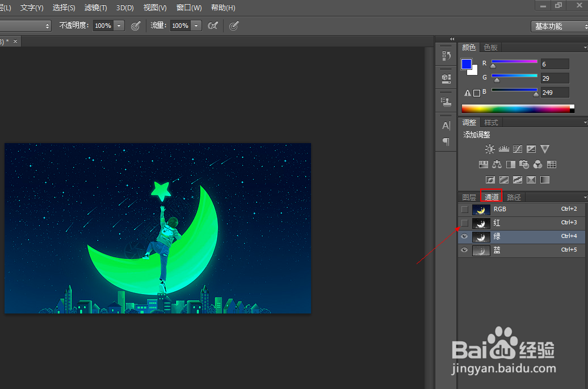Open the 基本功能 workspace dropdown
This screenshot has height=389, width=588.
[560, 26]
